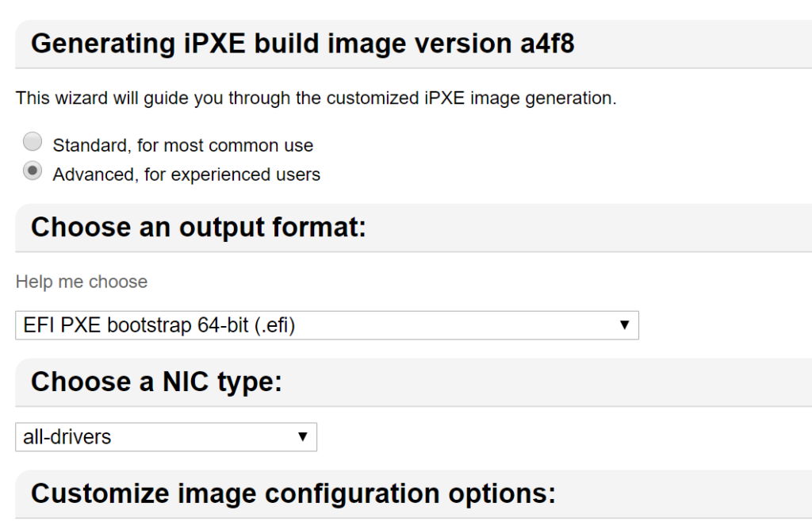Screen dimensions: 812x522
Task: Expand "Customize image configuration options:" section heading
Action: point(293,493)
